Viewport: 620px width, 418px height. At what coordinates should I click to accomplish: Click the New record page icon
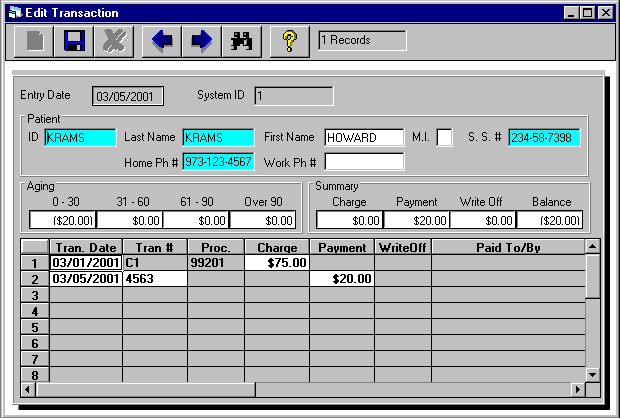pos(34,41)
